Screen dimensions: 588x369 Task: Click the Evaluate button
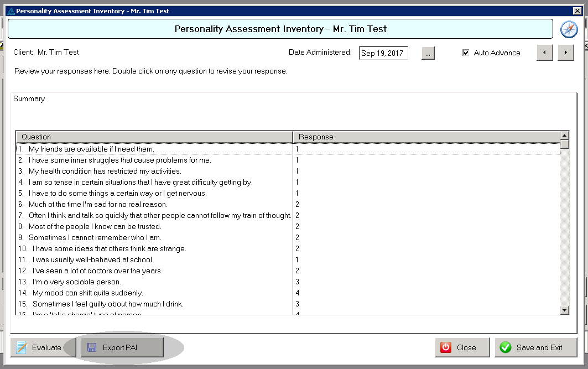pyautogui.click(x=43, y=347)
